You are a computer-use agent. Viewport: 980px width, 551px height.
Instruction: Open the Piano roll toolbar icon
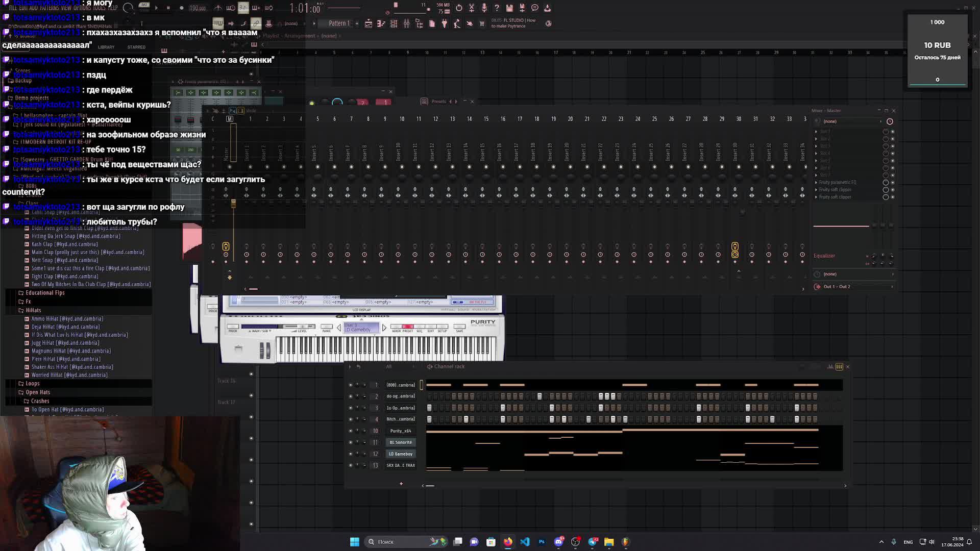pos(381,23)
